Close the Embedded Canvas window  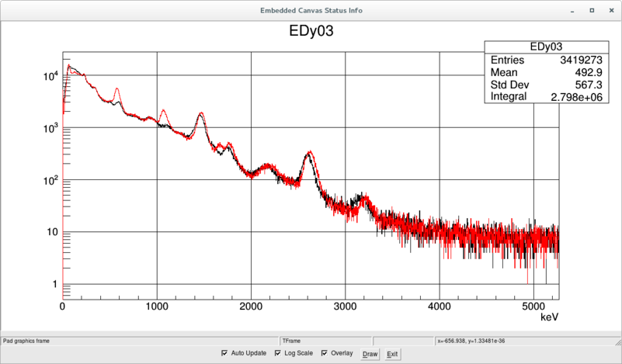611,11
